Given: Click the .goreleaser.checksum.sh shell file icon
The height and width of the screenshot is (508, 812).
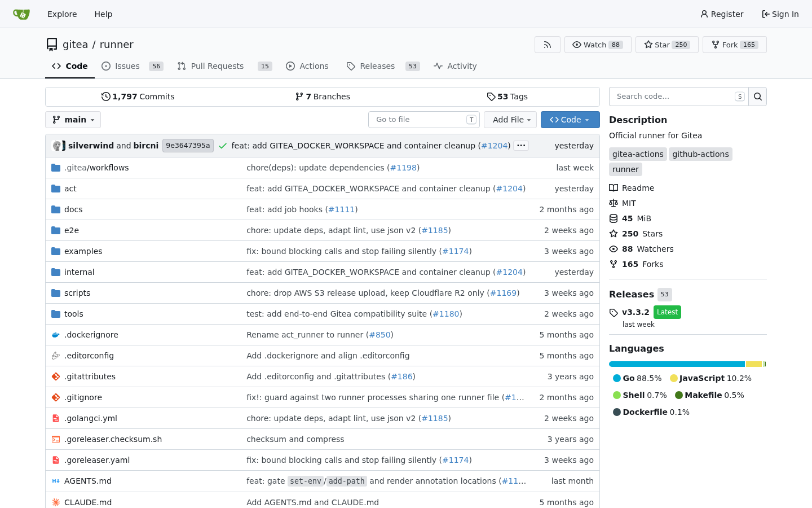Looking at the screenshot, I should (x=56, y=439).
